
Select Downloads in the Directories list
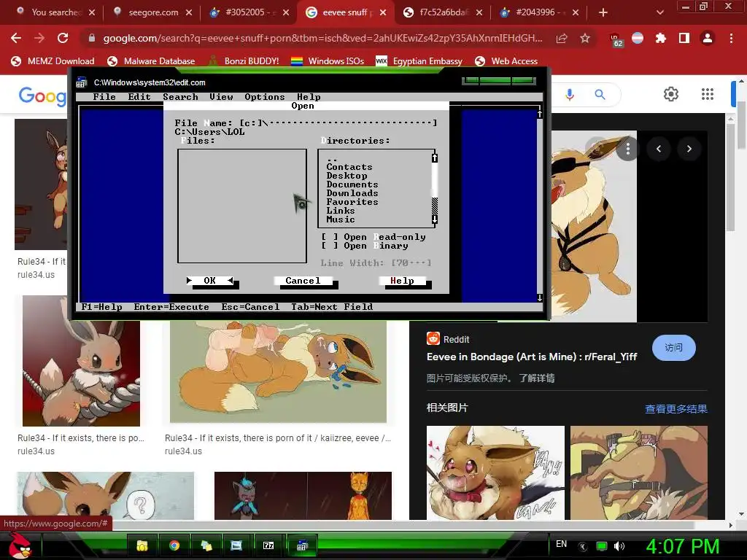[352, 193]
